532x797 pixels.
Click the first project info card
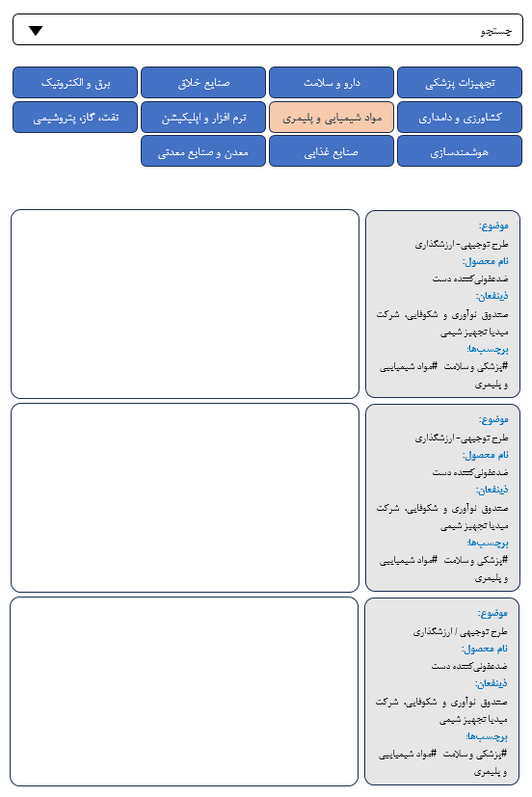[442, 304]
